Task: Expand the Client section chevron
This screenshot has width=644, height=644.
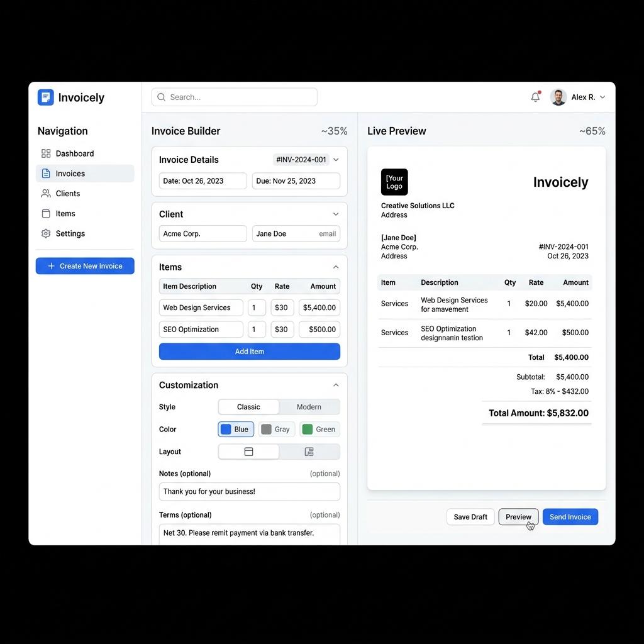Action: (336, 214)
